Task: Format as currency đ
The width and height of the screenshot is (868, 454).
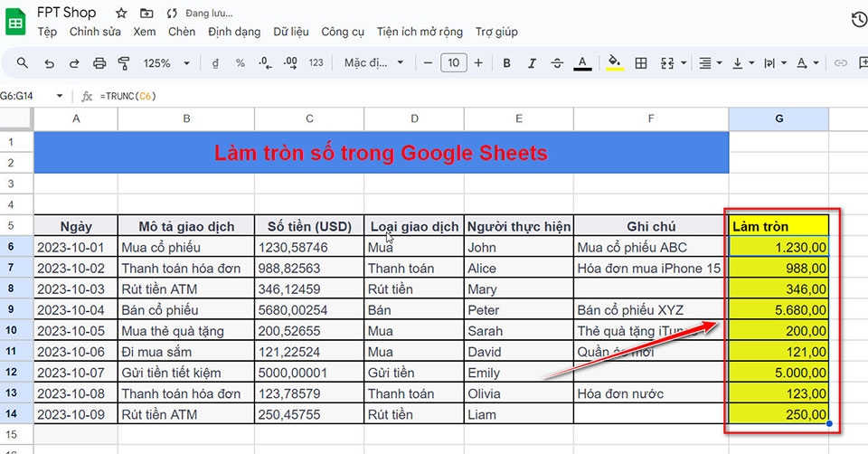Action: tap(215, 63)
